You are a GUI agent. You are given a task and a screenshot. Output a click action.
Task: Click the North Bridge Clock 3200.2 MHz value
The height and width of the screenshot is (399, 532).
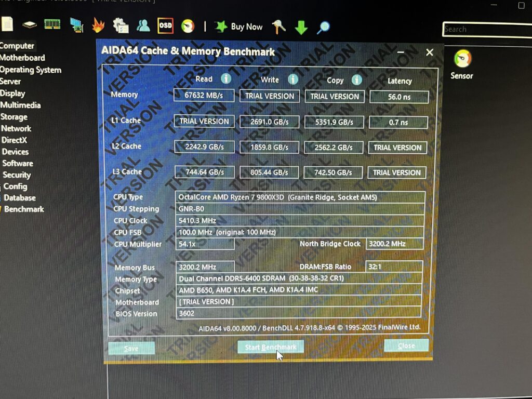pos(395,244)
